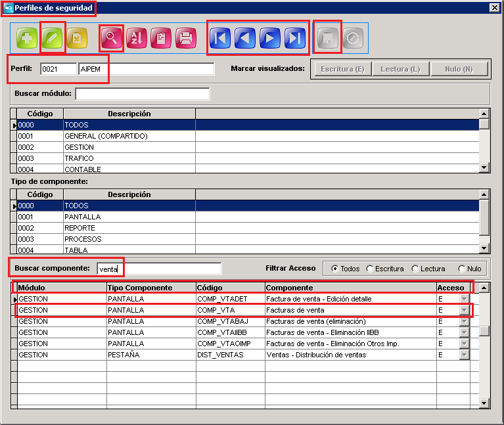Image resolution: width=504 pixels, height=425 pixels.
Task: Click the window icon beside Perfiles de seguridad
Action: (x=8, y=8)
